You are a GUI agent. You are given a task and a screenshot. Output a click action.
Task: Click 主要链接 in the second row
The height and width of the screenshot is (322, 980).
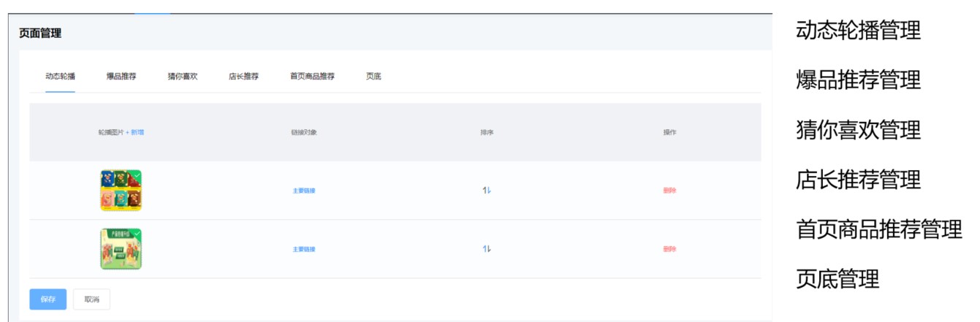pyautogui.click(x=304, y=249)
